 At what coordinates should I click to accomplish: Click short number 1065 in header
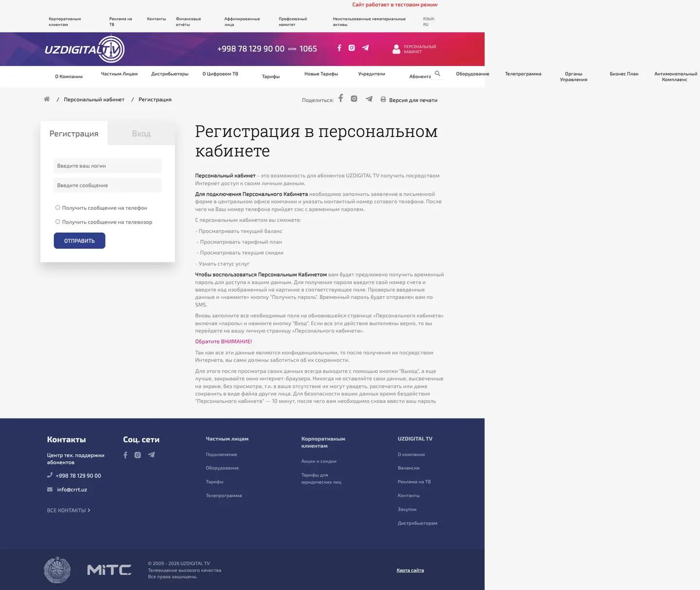(308, 49)
